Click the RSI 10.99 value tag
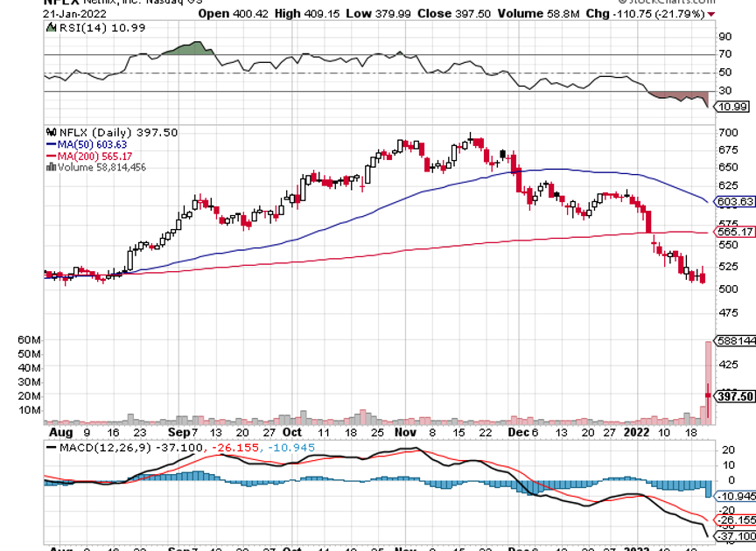Screen dimensions: 756x551 [x=732, y=106]
